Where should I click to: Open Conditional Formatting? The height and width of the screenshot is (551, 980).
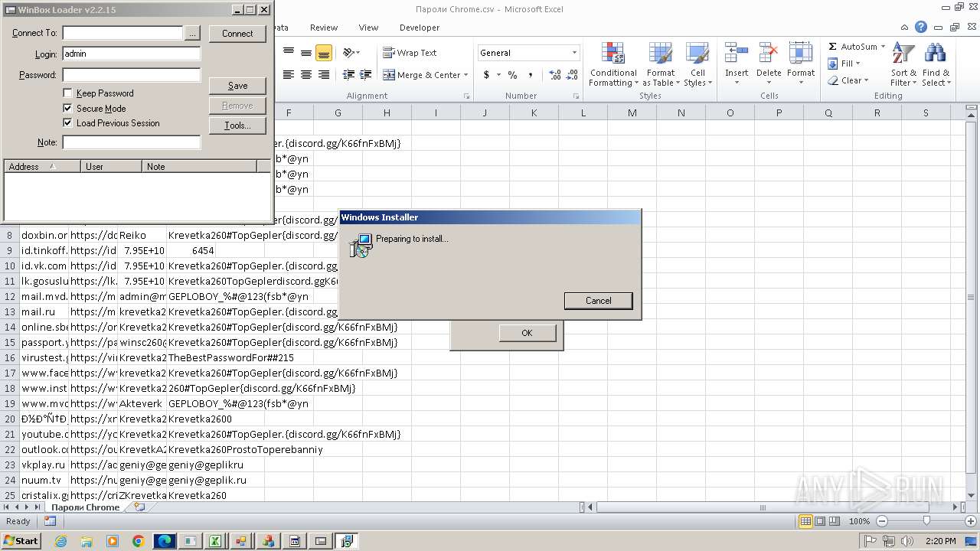point(613,65)
